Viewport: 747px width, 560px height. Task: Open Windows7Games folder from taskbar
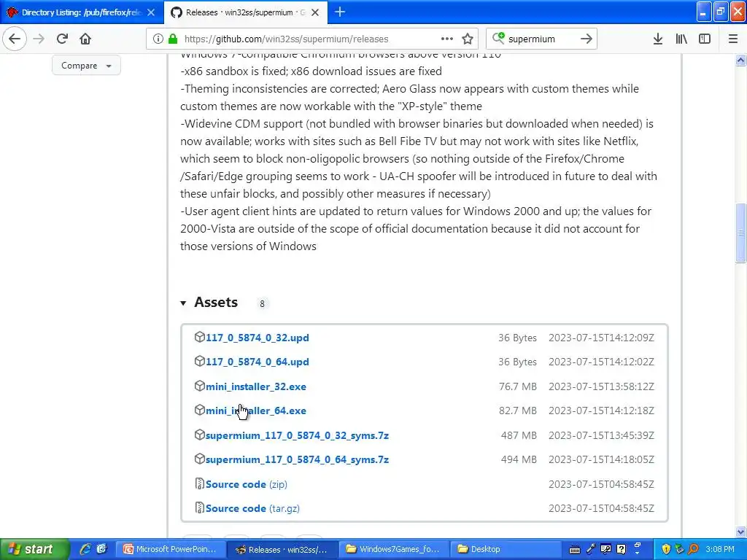coord(395,550)
